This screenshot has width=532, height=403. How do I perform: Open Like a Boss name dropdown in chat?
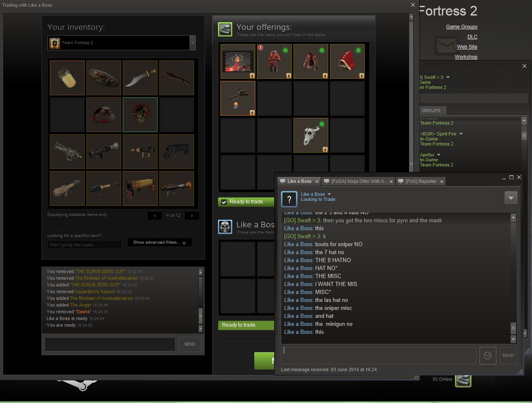[x=330, y=194]
